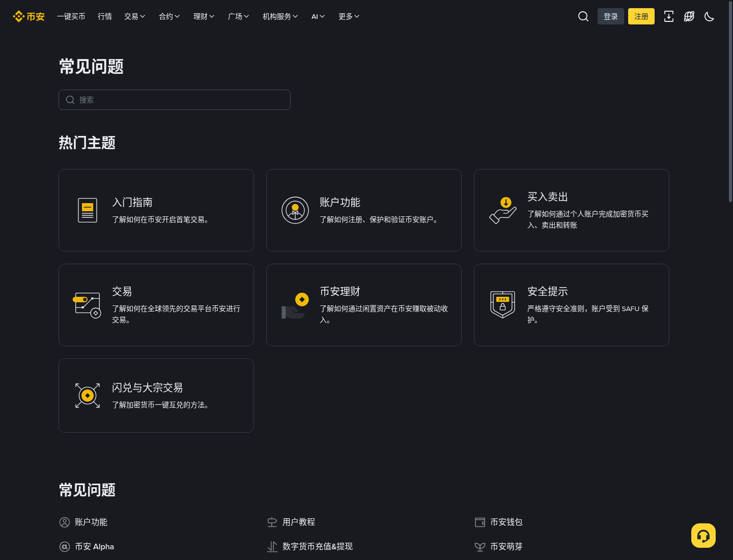Click the page vertical scrollbar
This screenshot has width=733, height=560.
[730, 102]
